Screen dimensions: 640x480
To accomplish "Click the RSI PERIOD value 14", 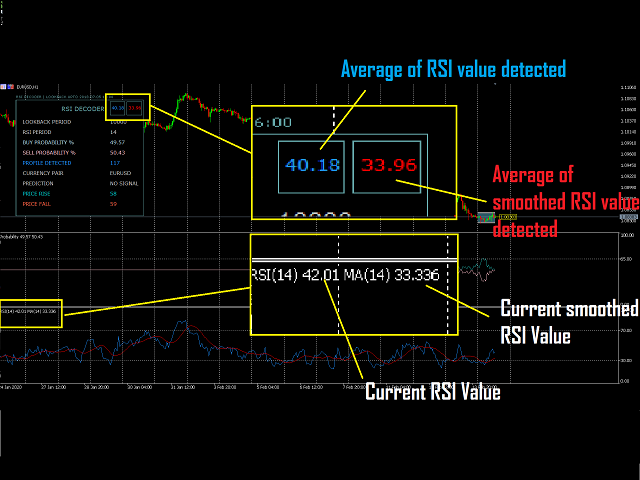I will coord(113,132).
